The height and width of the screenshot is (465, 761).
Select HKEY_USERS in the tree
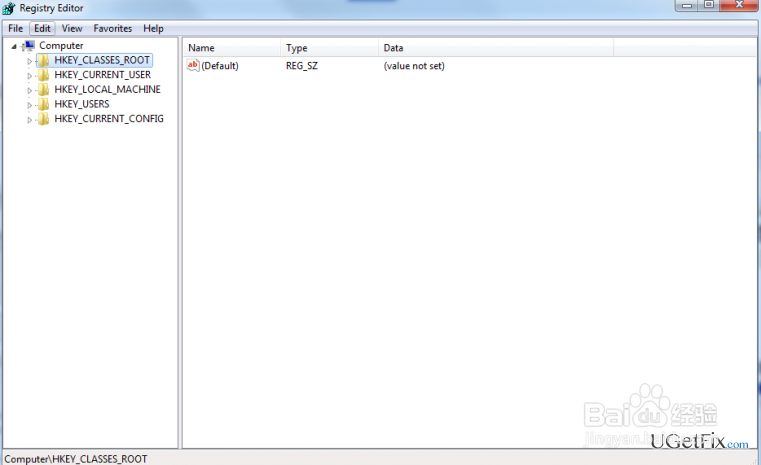82,104
